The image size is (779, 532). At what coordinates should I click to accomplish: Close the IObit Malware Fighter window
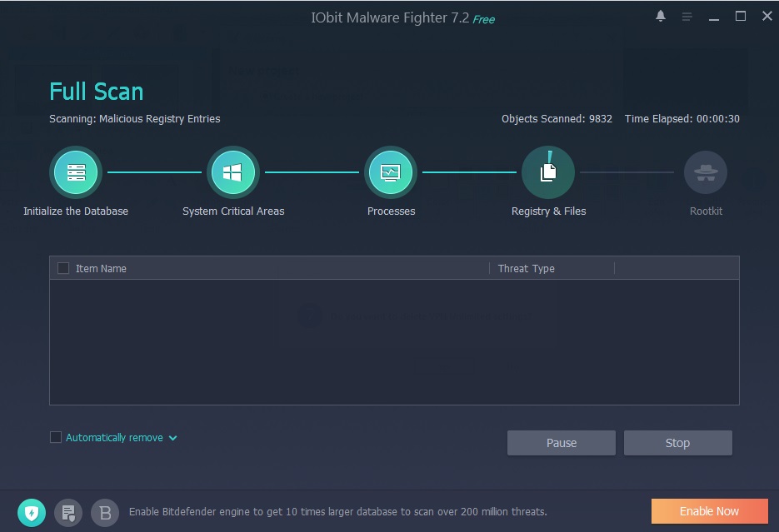[x=767, y=17]
